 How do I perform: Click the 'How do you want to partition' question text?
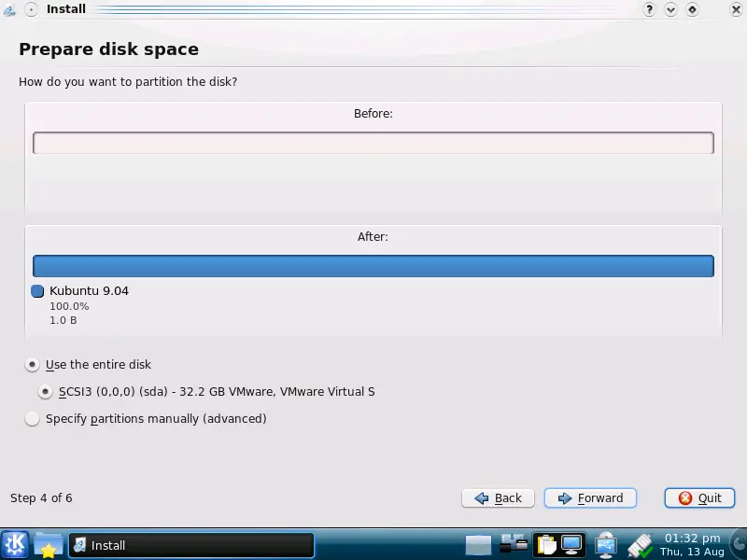[x=128, y=82]
